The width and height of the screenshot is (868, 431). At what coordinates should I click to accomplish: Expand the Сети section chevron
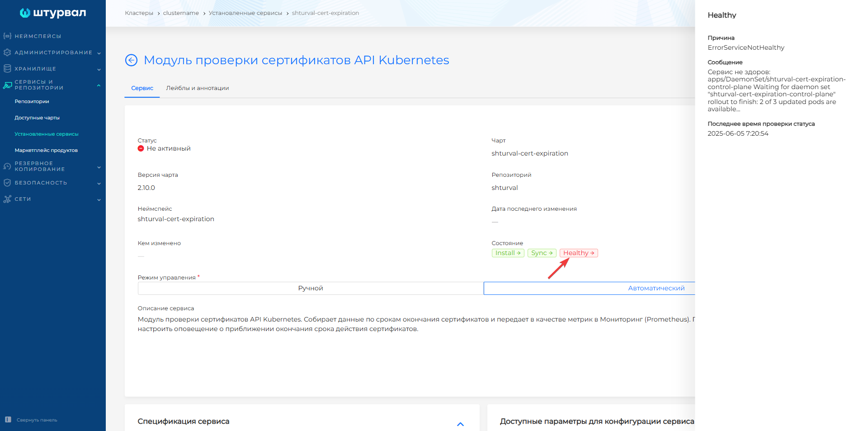coord(99,199)
